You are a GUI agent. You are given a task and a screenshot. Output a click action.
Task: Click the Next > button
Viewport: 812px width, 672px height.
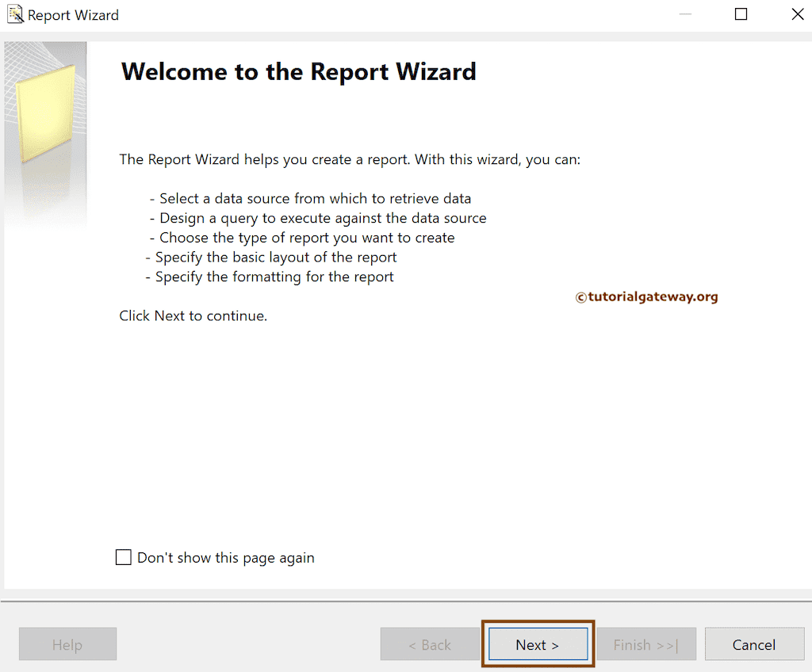point(538,644)
